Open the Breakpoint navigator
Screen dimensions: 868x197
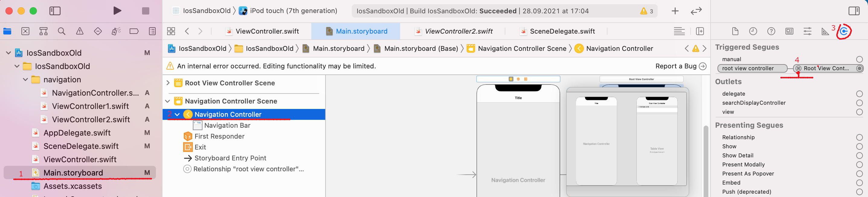[134, 31]
